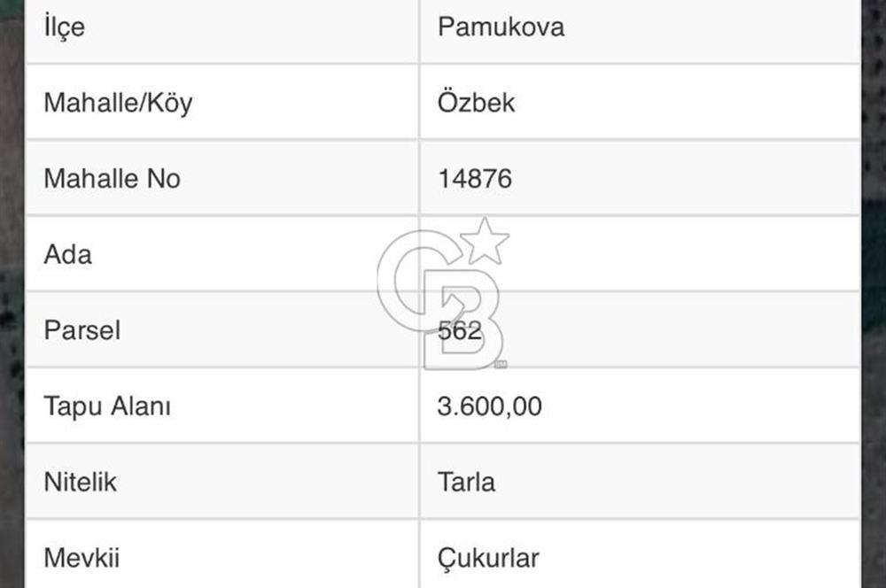Click the 14876 neighborhood number
Image resolution: width=886 pixels, height=588 pixels.
(475, 179)
